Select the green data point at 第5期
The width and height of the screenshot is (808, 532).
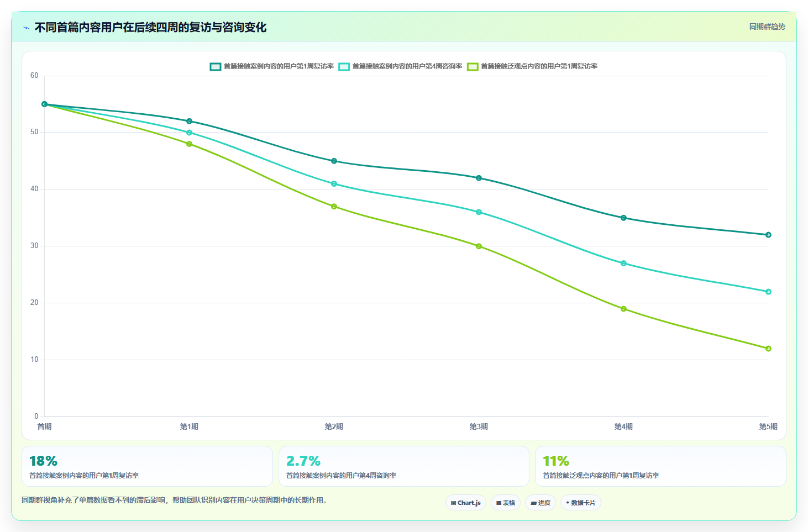(768, 349)
